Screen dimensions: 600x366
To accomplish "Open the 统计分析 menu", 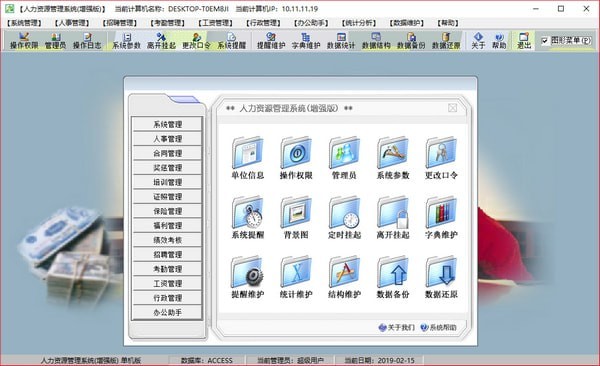I will point(359,23).
